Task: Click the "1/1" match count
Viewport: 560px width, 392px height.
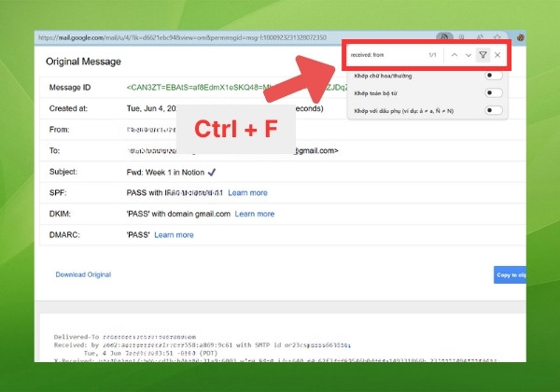Action: 432,55
